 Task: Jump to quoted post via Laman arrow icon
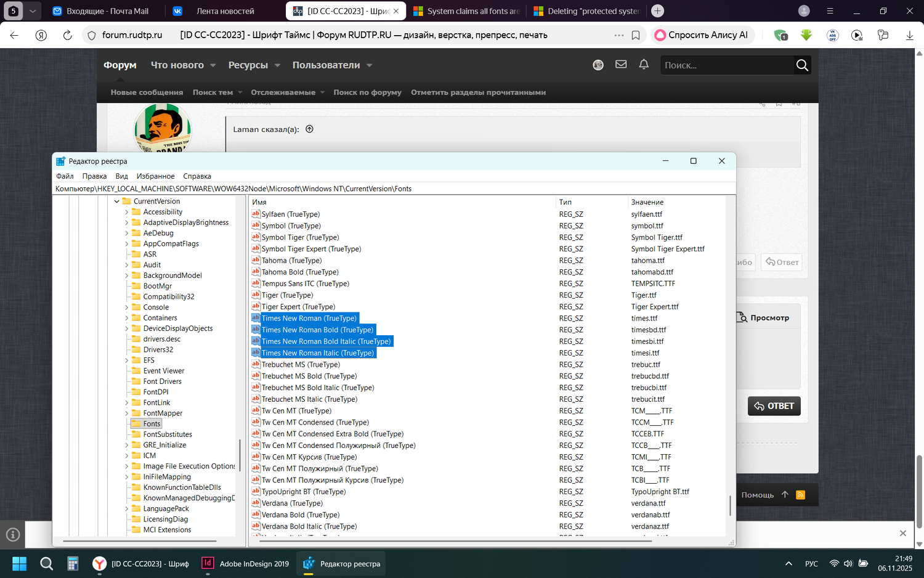pos(310,129)
